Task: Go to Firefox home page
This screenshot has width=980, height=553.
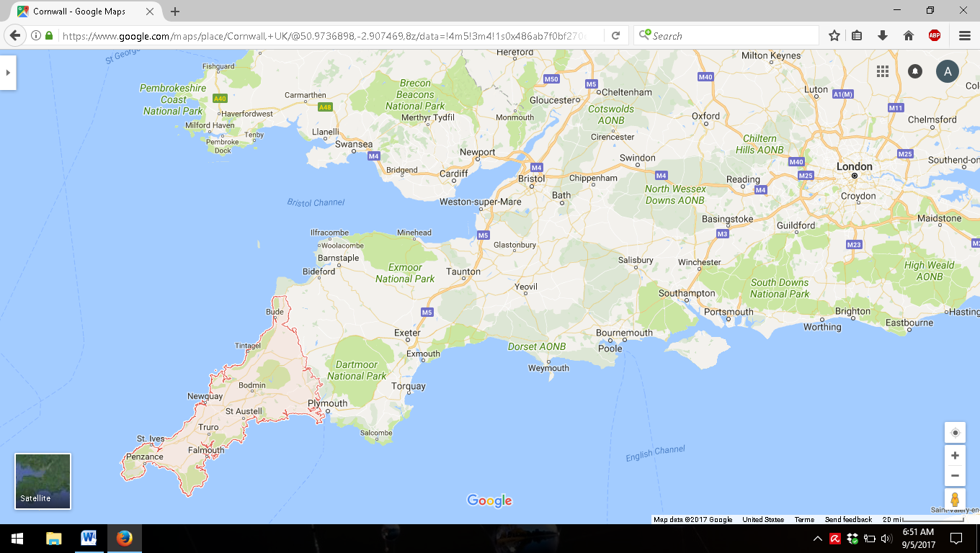Action: click(x=909, y=35)
